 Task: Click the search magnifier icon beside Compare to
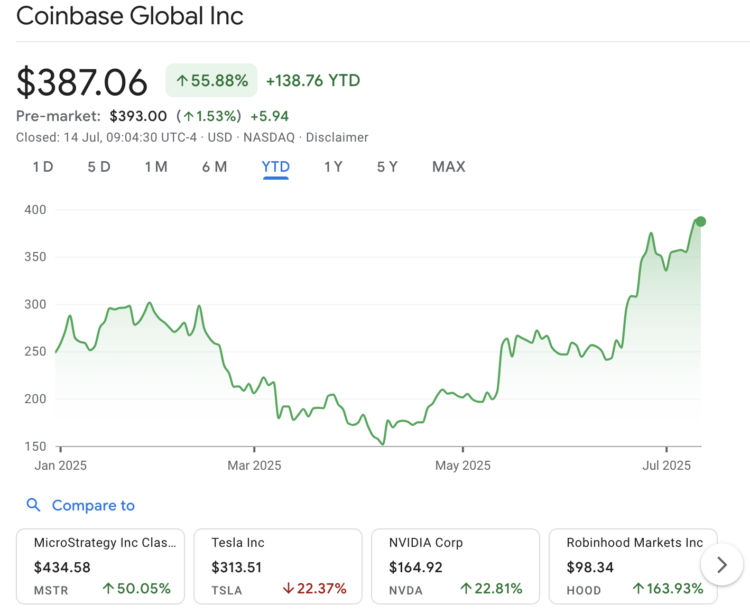[x=33, y=505]
